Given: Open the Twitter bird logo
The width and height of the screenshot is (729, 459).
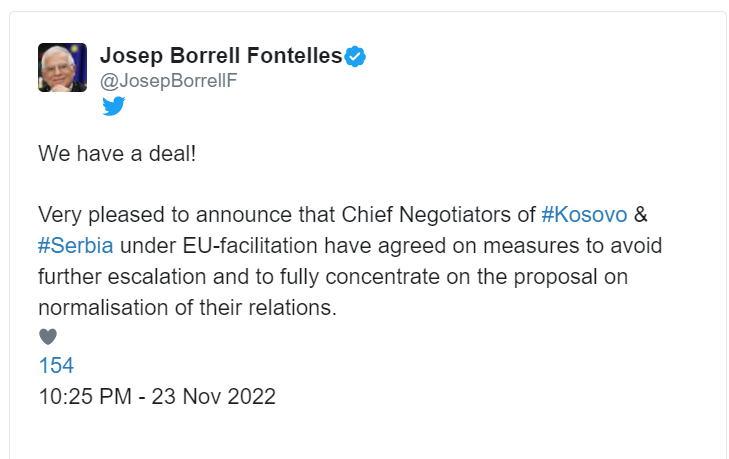Looking at the screenshot, I should 113,106.
